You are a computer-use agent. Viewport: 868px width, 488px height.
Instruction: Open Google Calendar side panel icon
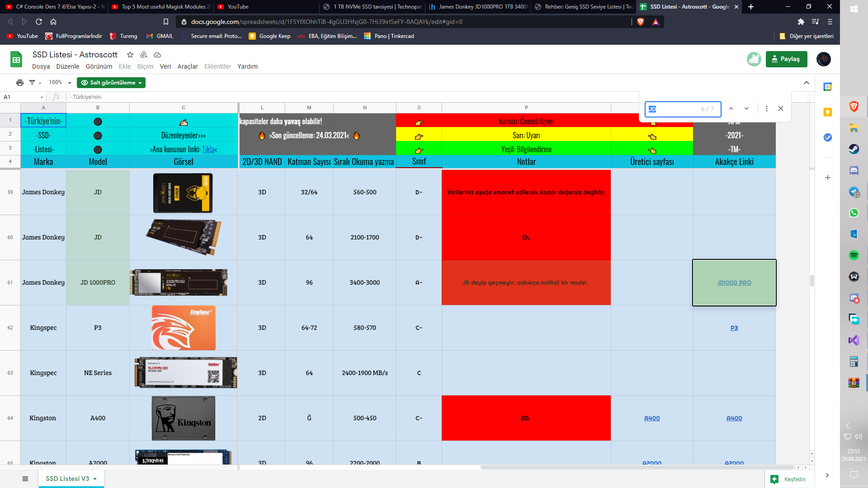coord(827,87)
